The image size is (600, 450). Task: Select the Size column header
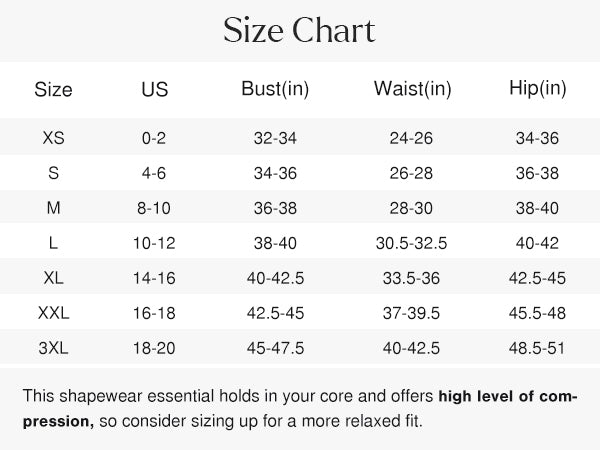pos(53,89)
